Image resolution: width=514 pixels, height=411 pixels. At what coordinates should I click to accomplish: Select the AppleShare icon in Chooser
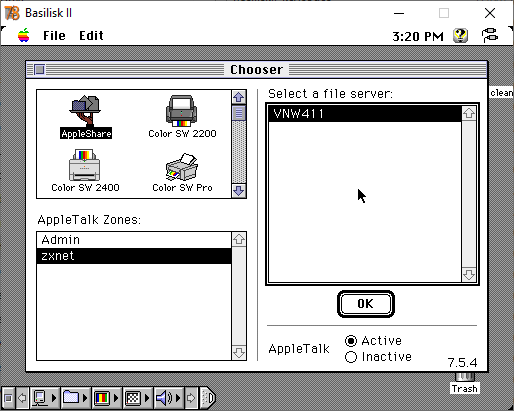click(x=86, y=117)
